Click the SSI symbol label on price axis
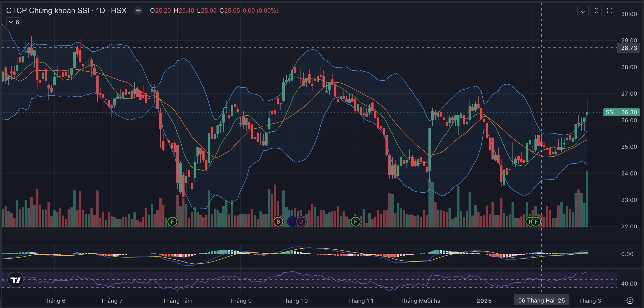Screen dimensions: 644x308 coord(610,112)
